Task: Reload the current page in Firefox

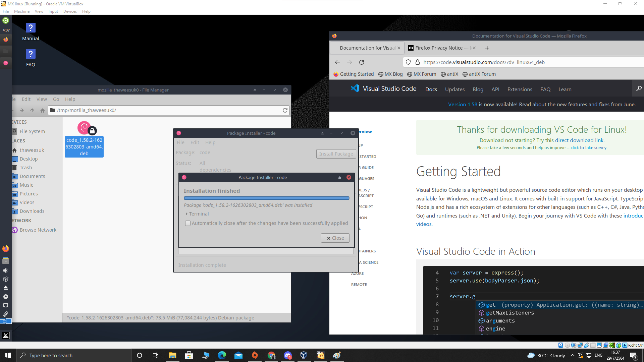Action: 362,62
